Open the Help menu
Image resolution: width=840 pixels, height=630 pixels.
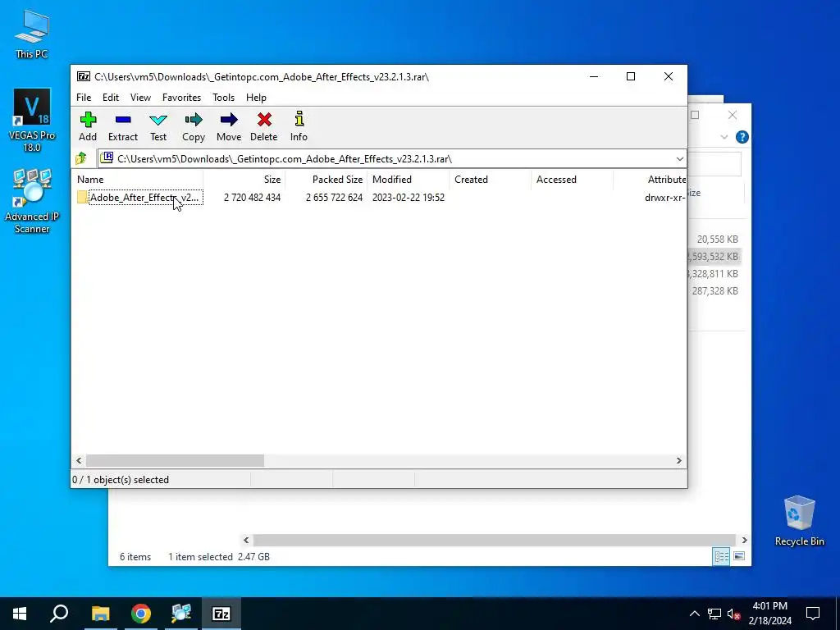pos(256,98)
